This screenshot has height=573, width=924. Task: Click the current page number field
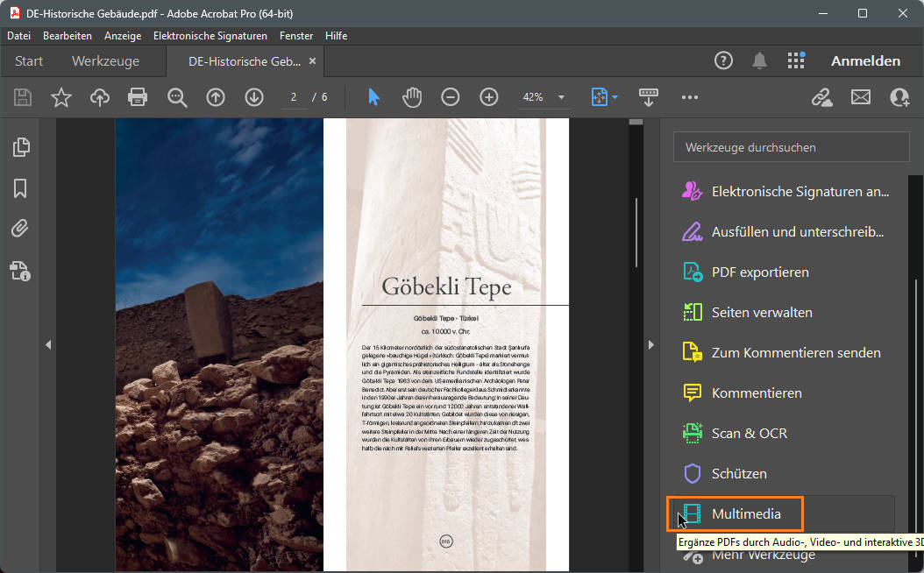(294, 97)
